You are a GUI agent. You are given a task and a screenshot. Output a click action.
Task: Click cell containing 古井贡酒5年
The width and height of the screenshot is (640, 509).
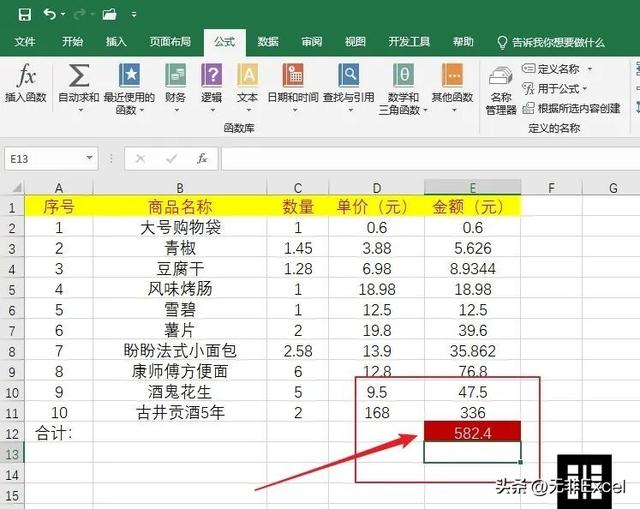(x=180, y=412)
